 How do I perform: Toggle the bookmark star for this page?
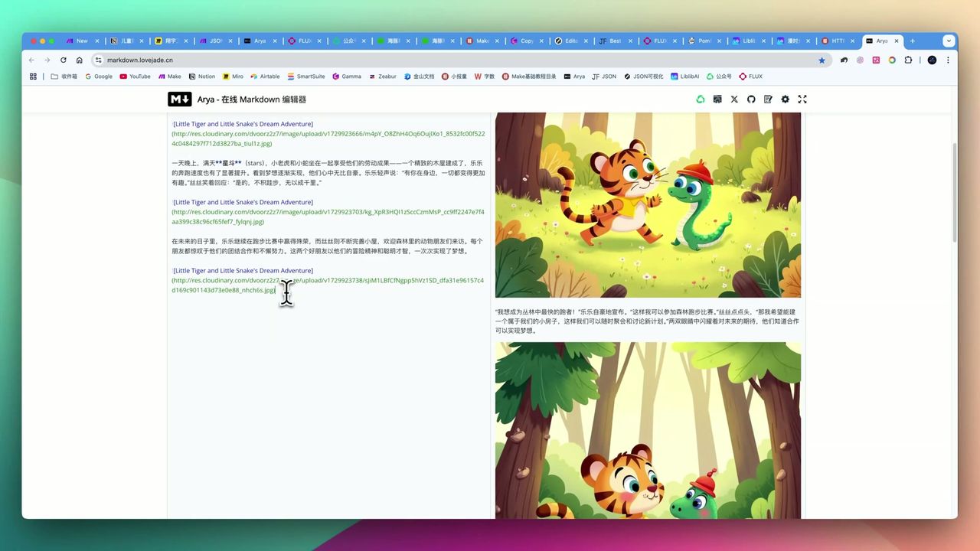tap(822, 60)
